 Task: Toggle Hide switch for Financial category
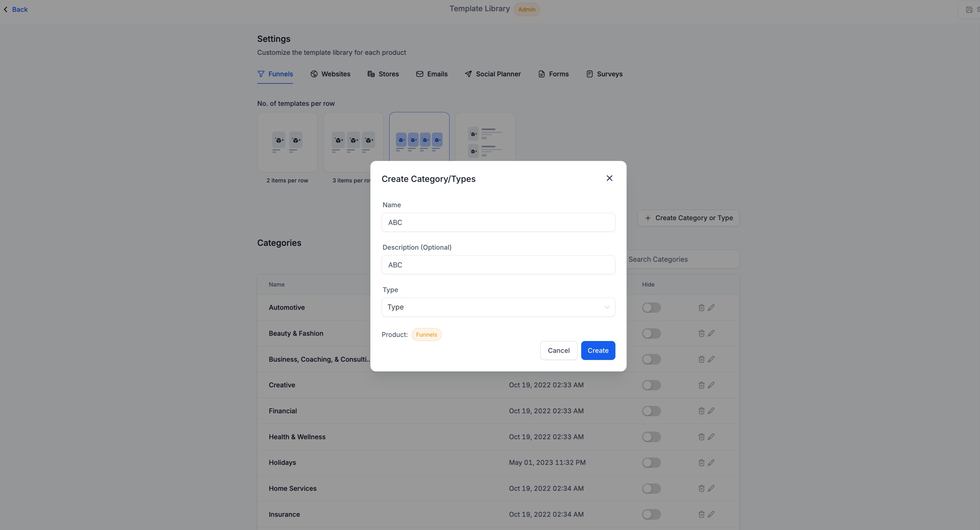(651, 411)
